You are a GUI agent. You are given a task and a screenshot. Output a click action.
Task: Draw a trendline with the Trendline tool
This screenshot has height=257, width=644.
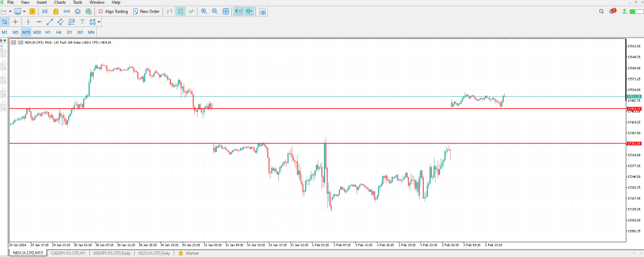click(50, 22)
